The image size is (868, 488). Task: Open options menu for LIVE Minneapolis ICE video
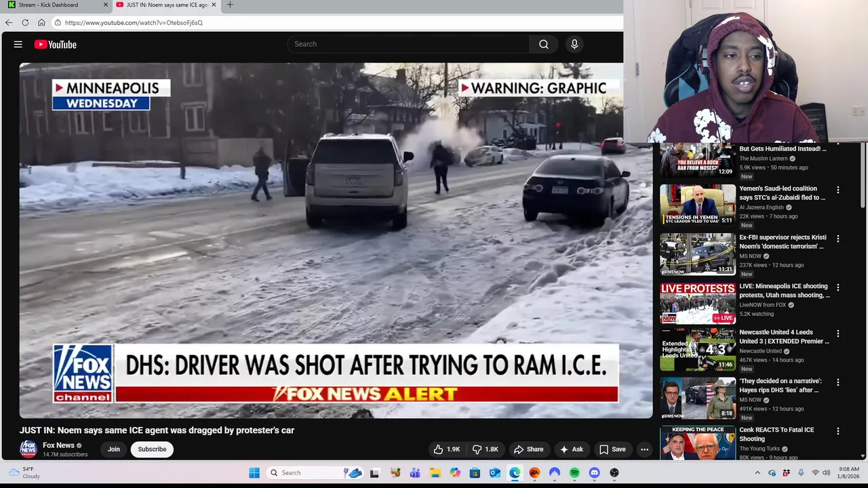tap(838, 287)
